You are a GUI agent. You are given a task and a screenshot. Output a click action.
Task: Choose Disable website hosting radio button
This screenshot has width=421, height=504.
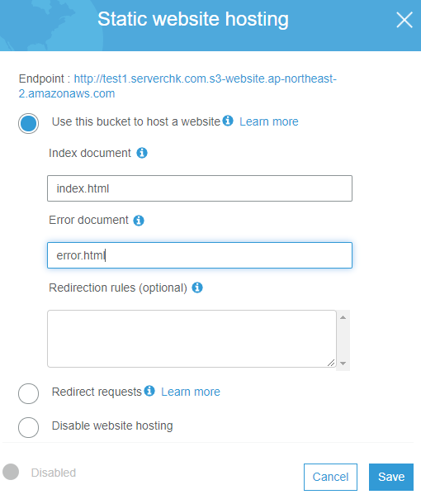point(29,427)
